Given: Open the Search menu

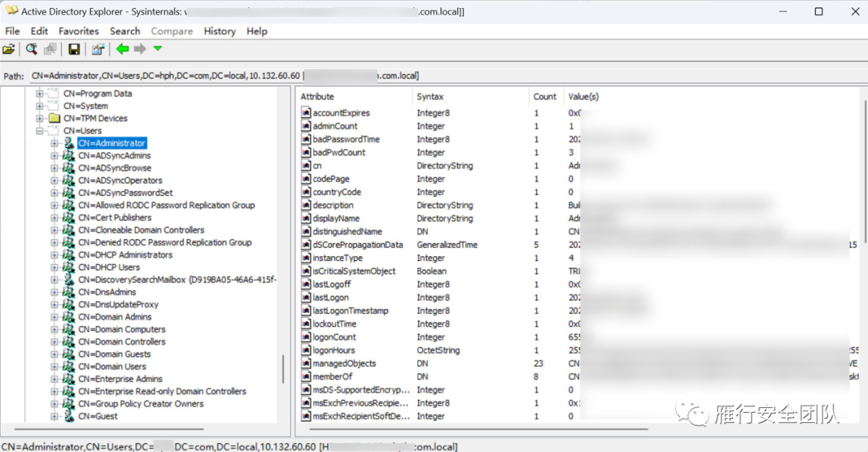Looking at the screenshot, I should [125, 31].
